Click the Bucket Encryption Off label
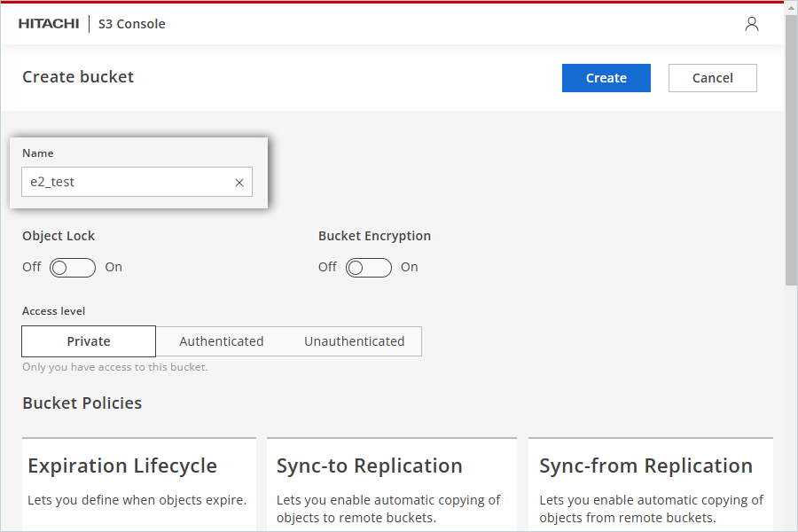The height and width of the screenshot is (532, 798). (x=327, y=267)
